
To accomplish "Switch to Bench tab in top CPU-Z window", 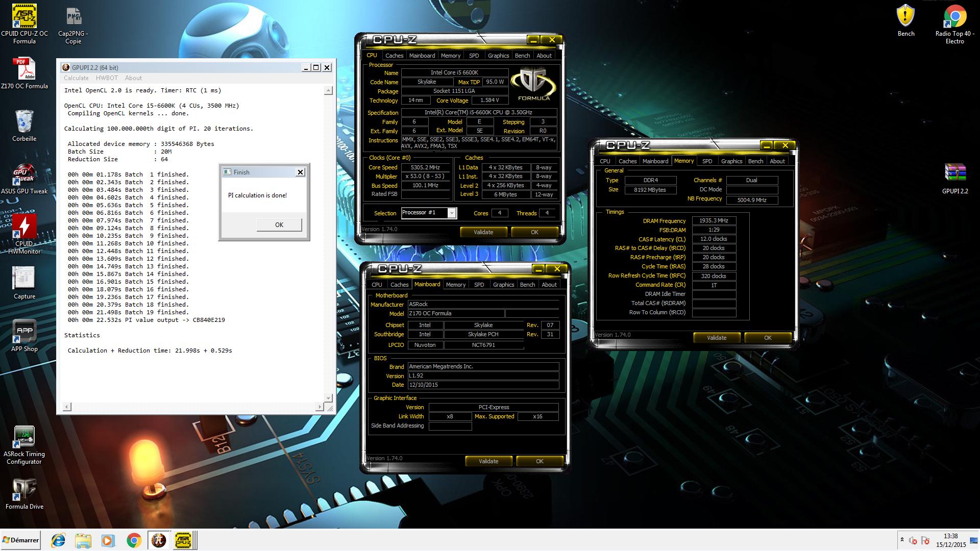I will [x=522, y=56].
